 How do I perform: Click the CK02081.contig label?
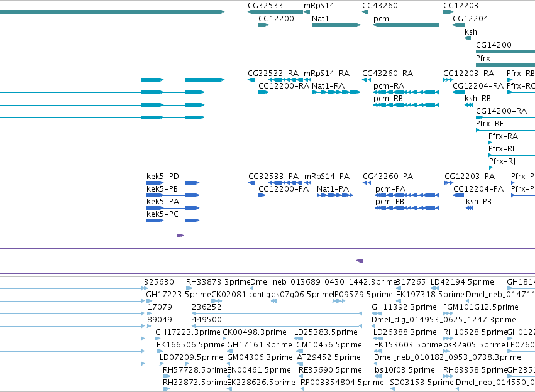click(x=241, y=295)
